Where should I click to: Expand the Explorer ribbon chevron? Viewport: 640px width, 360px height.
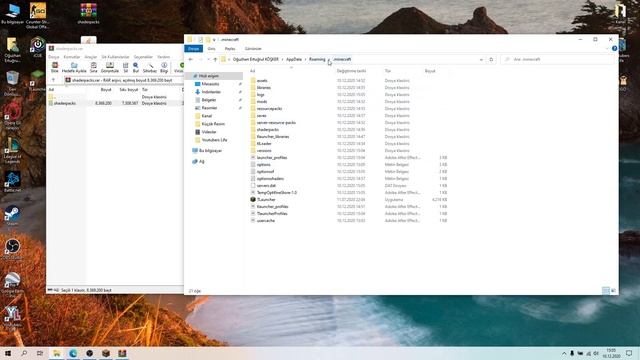pos(606,49)
